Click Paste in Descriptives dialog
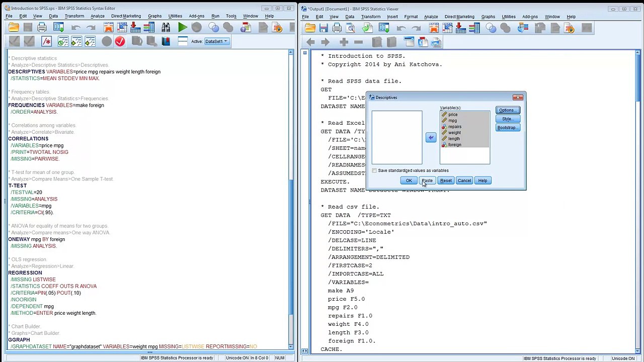644x362 pixels. point(427,180)
